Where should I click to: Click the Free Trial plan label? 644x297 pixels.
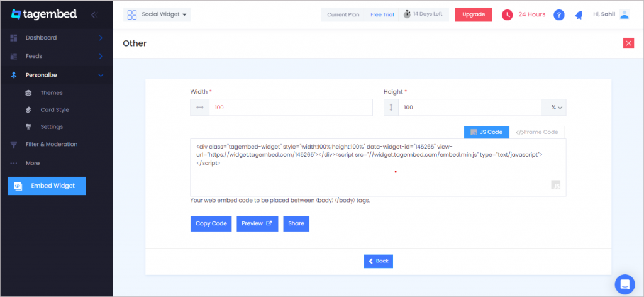pyautogui.click(x=382, y=15)
